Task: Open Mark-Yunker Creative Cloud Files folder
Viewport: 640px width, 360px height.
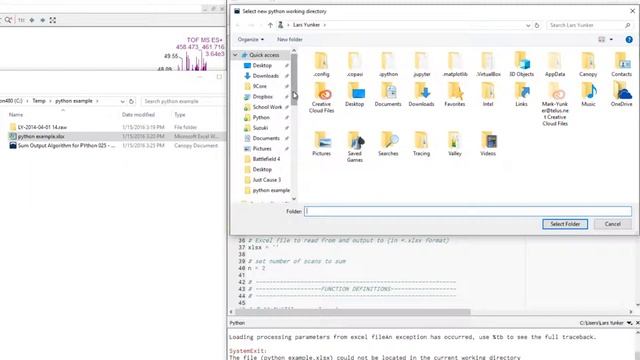Action: coord(555,104)
